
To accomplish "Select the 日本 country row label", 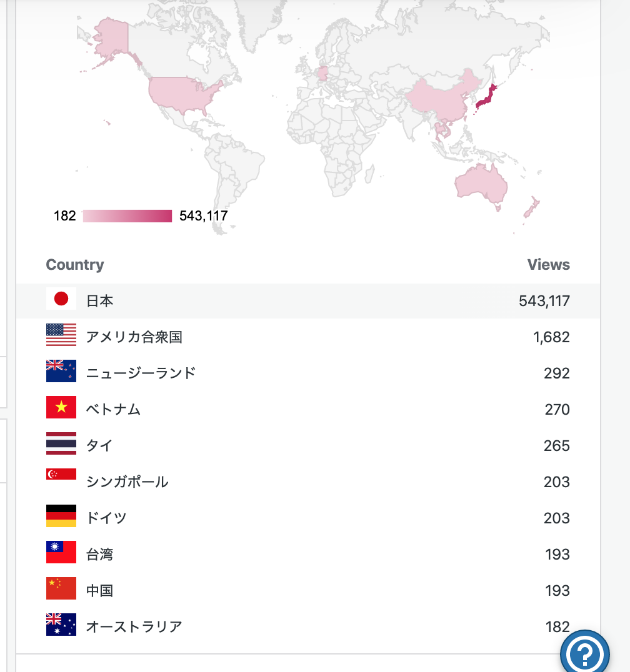I will click(99, 301).
